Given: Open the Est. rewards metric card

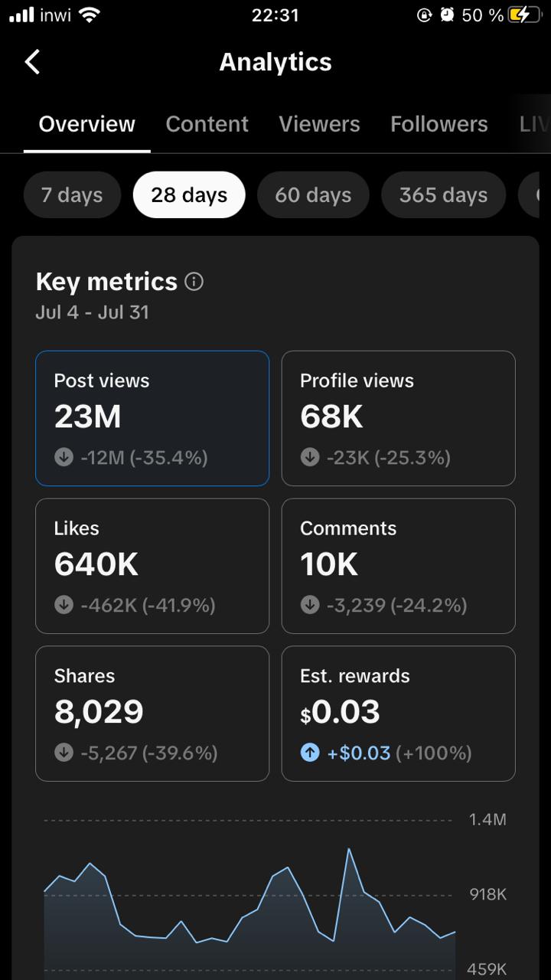Looking at the screenshot, I should point(398,714).
